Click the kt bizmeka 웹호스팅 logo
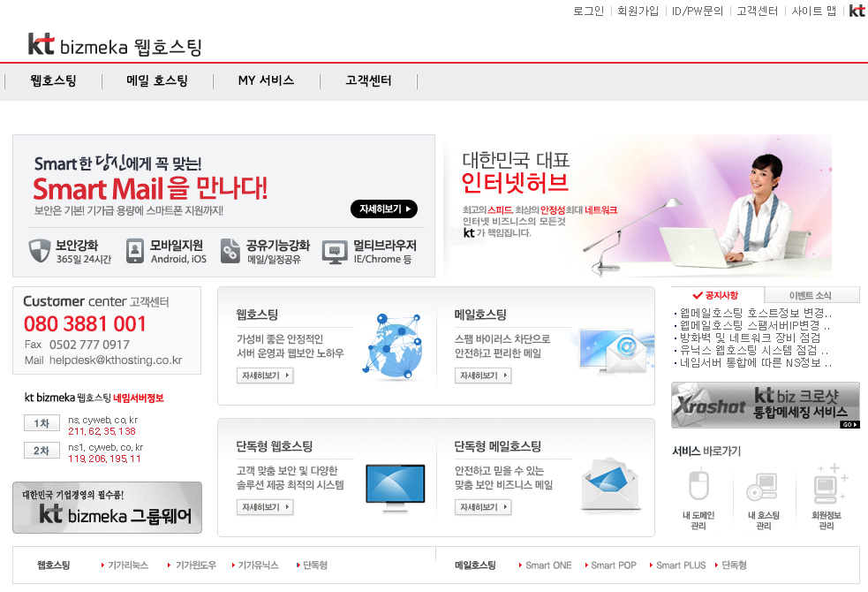The width and height of the screenshot is (868, 592). click(x=115, y=45)
